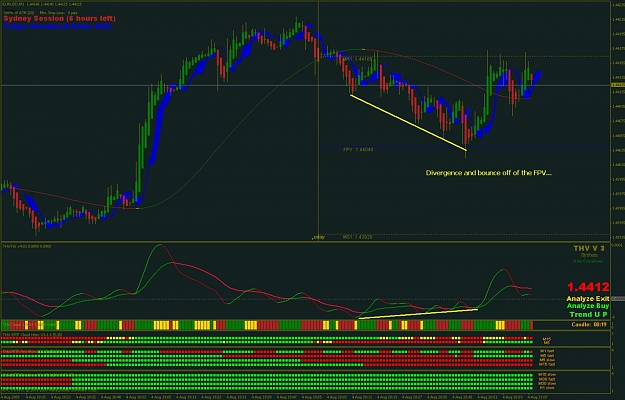This screenshot has width=625, height=400.
Task: Click the Analyze Exit label
Action: tap(588, 299)
